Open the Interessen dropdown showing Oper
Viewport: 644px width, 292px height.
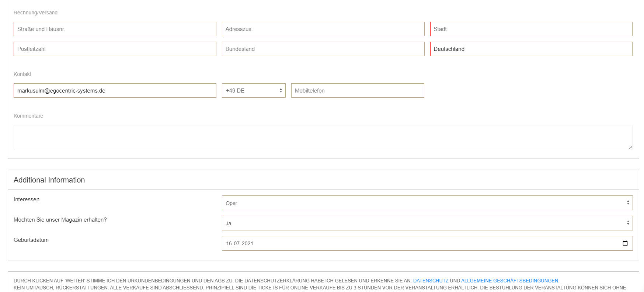(427, 203)
